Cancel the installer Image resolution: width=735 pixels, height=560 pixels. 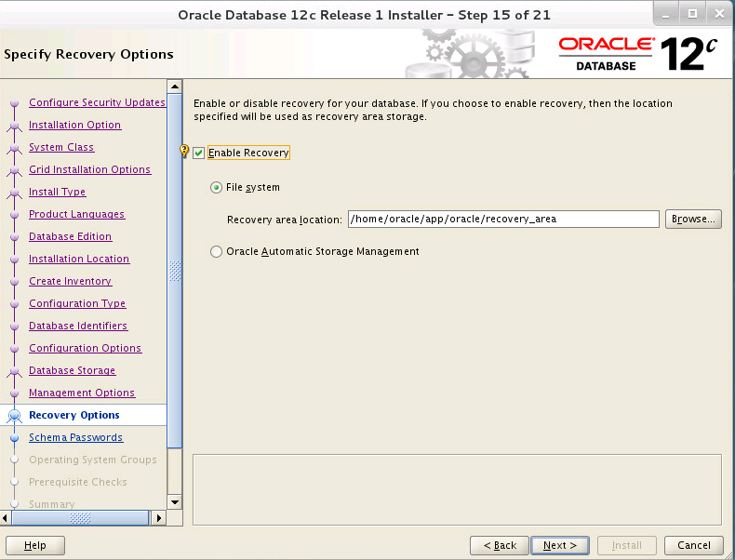(694, 545)
